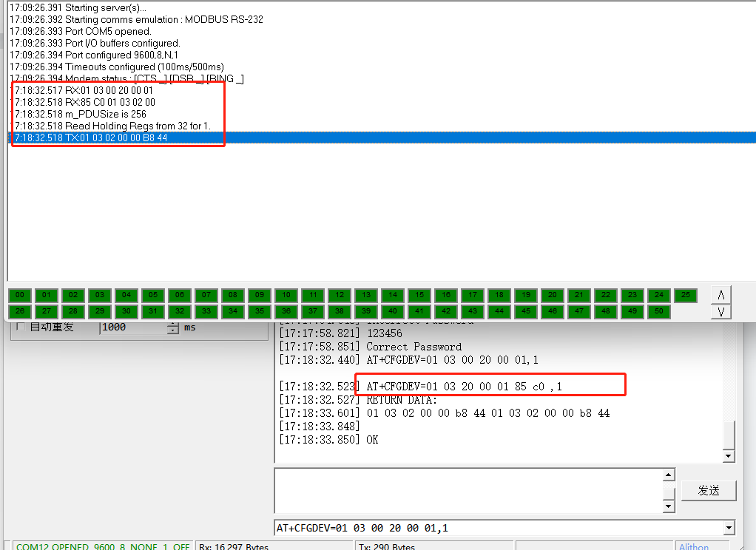
Task: Click the send text box down arrow
Action: coord(668,506)
